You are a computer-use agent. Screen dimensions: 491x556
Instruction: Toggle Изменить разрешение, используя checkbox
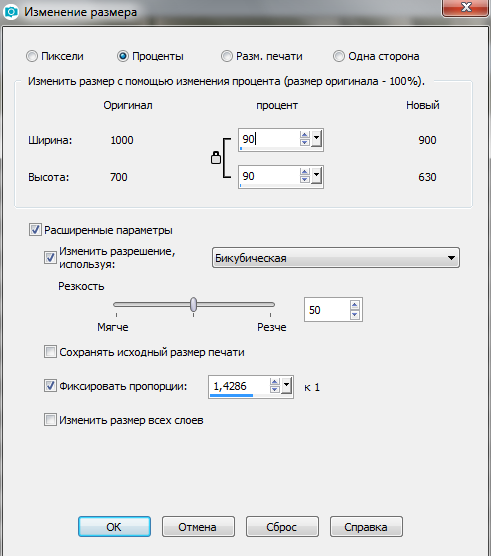click(50, 257)
